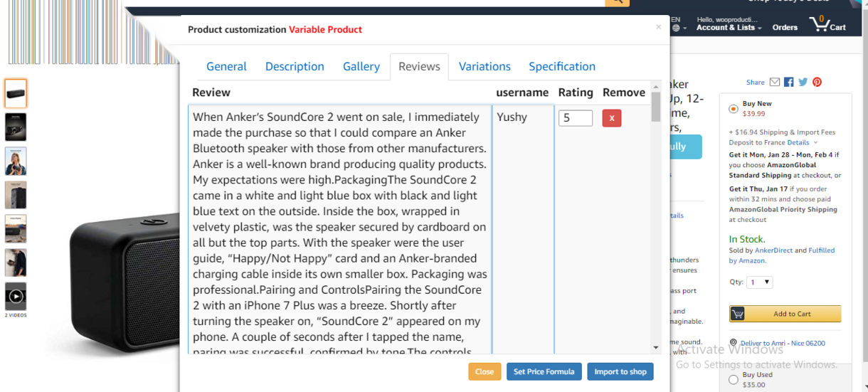Select the Buy Used radio option

(x=733, y=380)
